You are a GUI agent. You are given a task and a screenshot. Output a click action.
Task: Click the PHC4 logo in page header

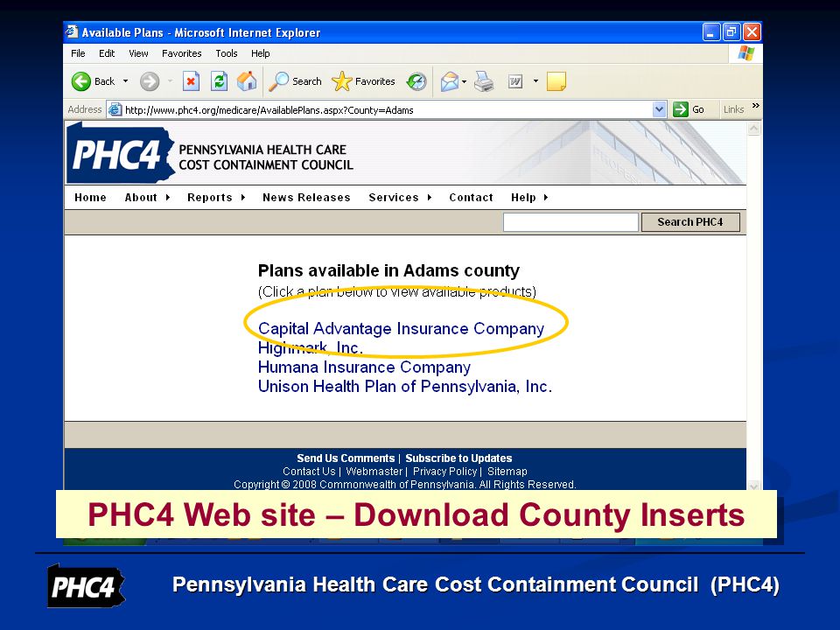click(121, 153)
